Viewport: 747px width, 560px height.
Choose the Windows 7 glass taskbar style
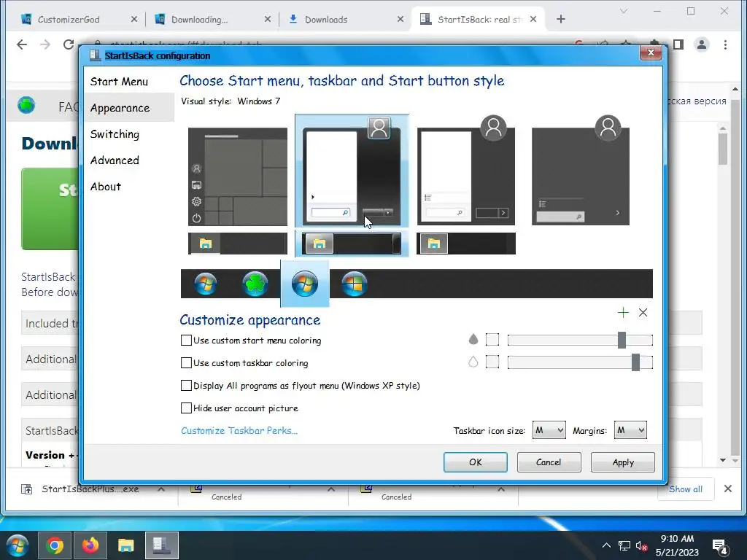pos(352,244)
